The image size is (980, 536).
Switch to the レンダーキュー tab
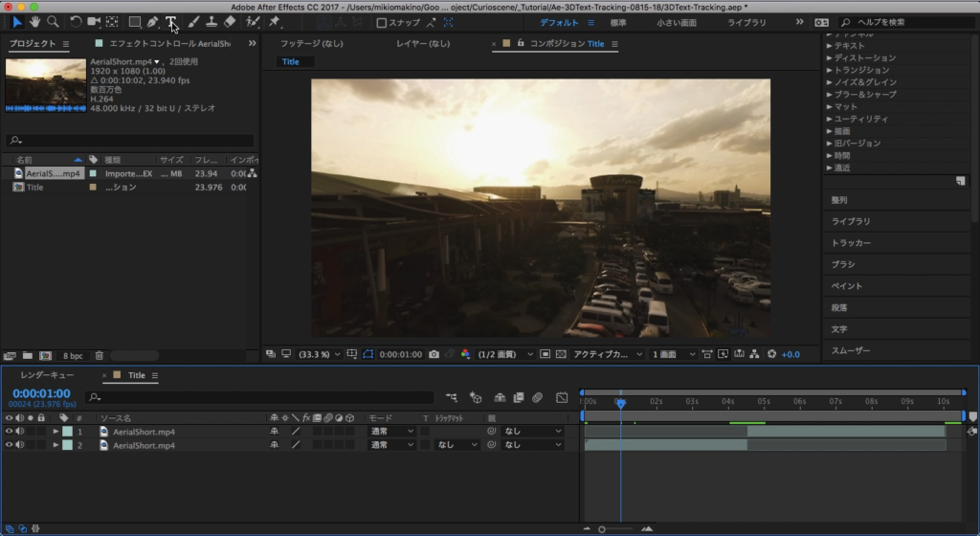coord(47,375)
